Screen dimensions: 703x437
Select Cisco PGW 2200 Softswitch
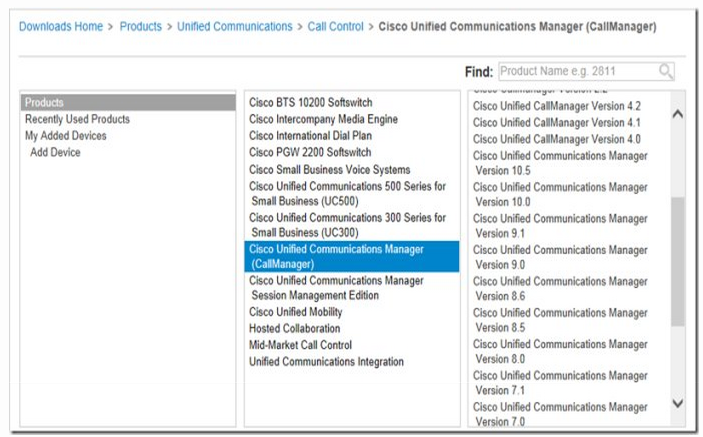coord(310,152)
